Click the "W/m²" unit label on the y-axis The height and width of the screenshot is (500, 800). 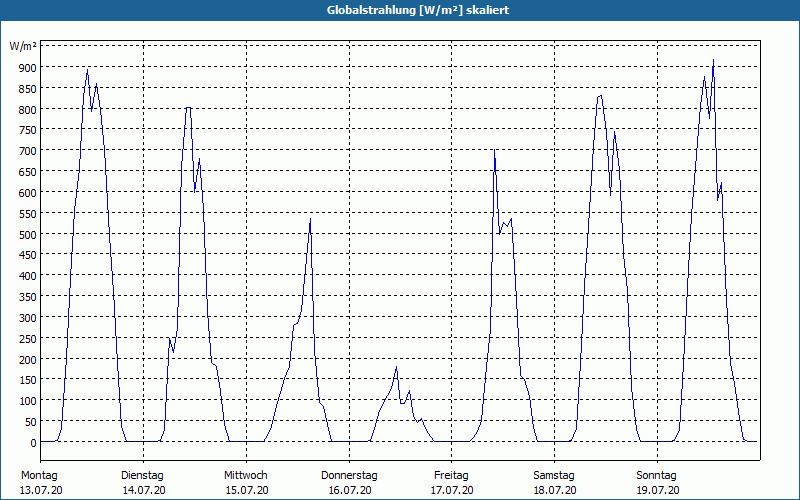click(23, 46)
